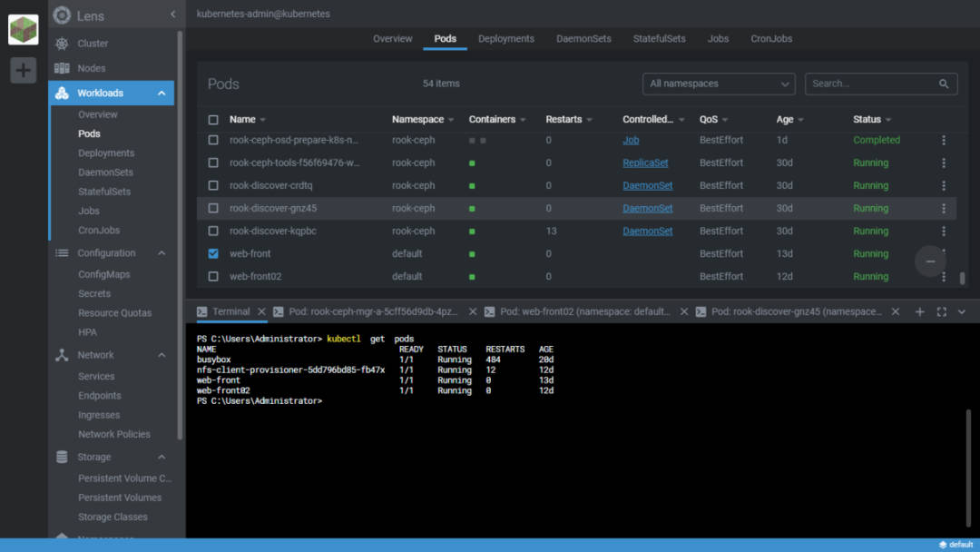Switch to the CronJobs tab
980x552 pixels.
(771, 39)
